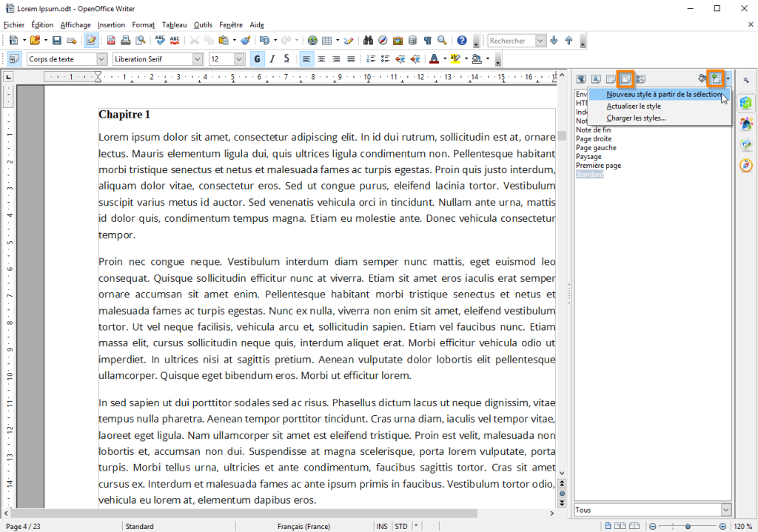The image size is (758, 532).
Task: Open the Find & Replace binoculars icon
Action: point(369,41)
